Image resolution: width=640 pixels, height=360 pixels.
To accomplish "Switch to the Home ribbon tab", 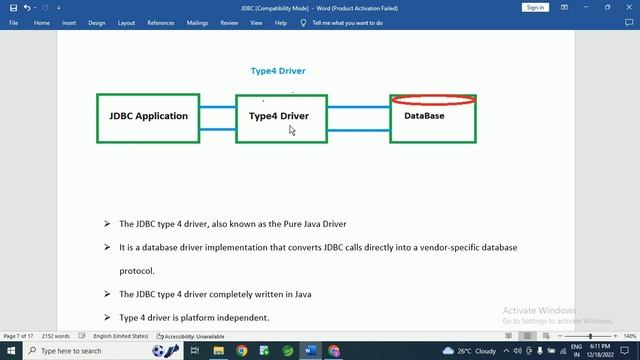I will point(42,23).
